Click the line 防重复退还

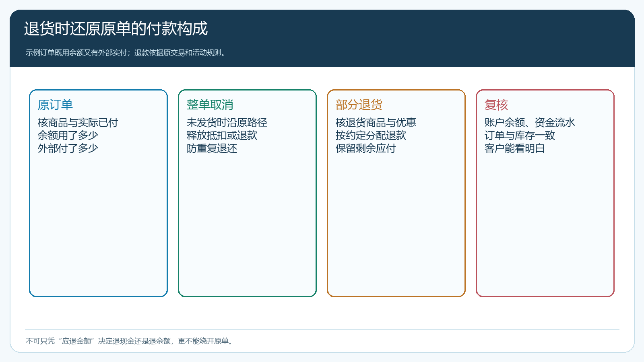pyautogui.click(x=212, y=148)
